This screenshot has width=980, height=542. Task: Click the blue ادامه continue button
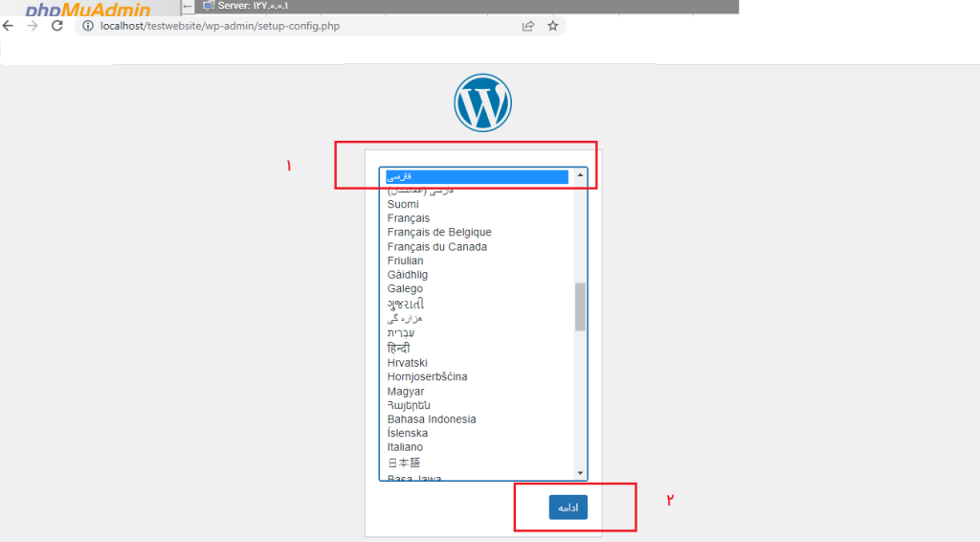(x=568, y=508)
